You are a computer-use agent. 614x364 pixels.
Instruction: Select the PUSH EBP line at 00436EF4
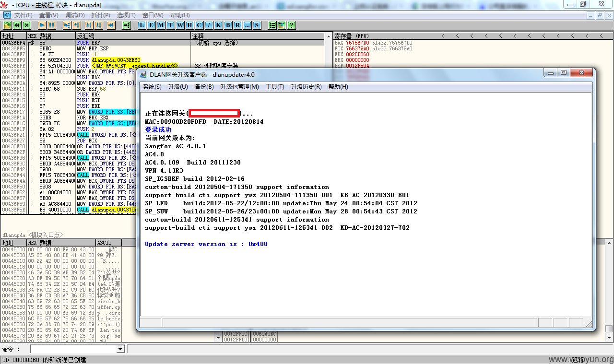[163, 43]
